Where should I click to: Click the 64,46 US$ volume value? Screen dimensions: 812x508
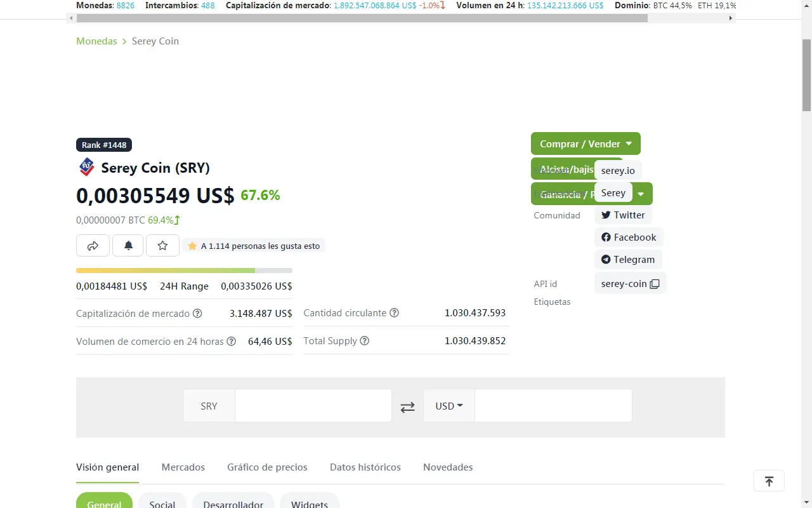pos(270,342)
